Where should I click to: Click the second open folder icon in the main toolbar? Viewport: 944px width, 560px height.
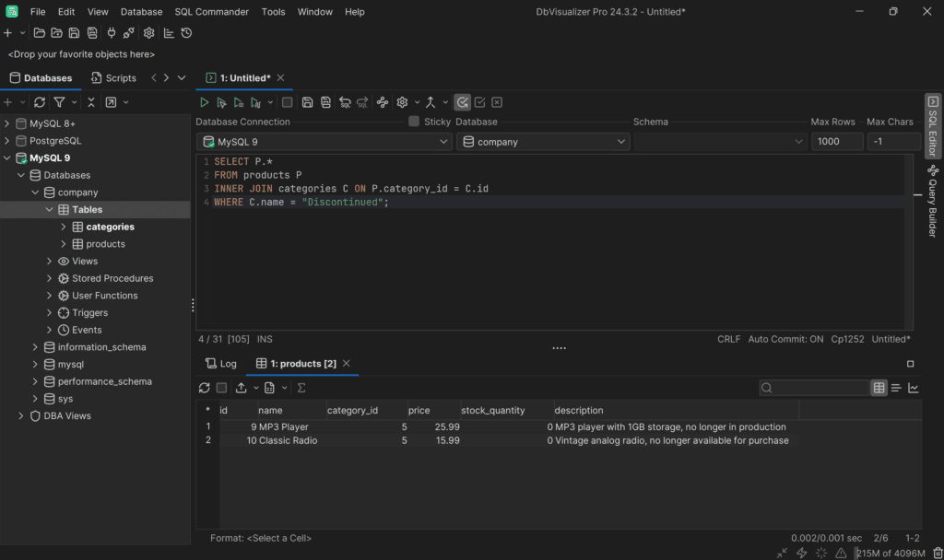pyautogui.click(x=56, y=33)
